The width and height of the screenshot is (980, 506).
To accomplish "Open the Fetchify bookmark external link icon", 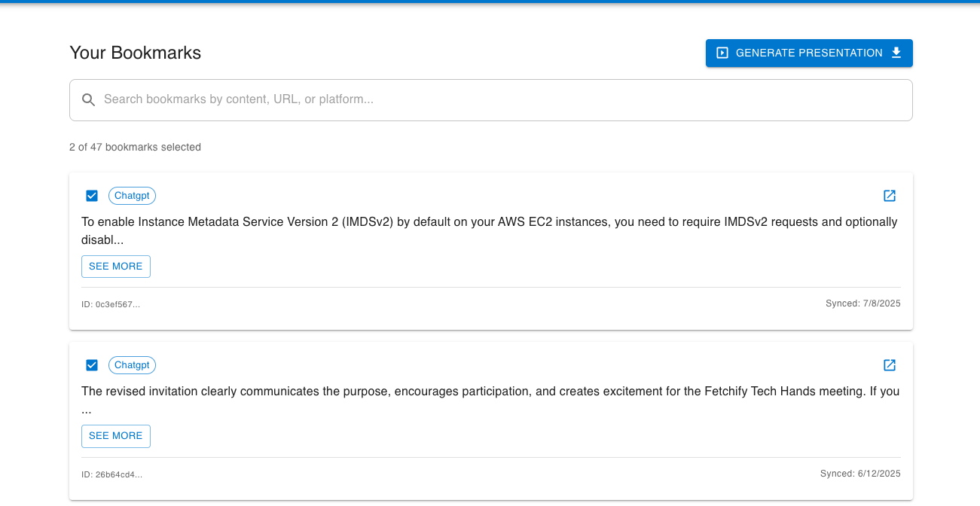I will tap(890, 365).
